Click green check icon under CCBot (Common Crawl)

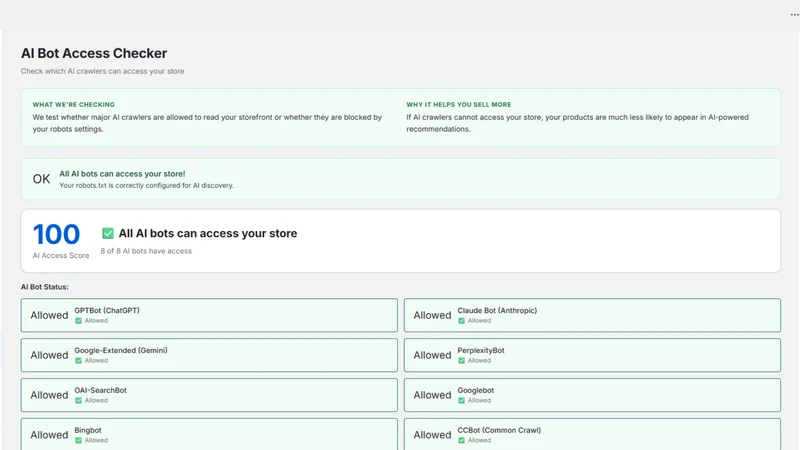tap(461, 440)
